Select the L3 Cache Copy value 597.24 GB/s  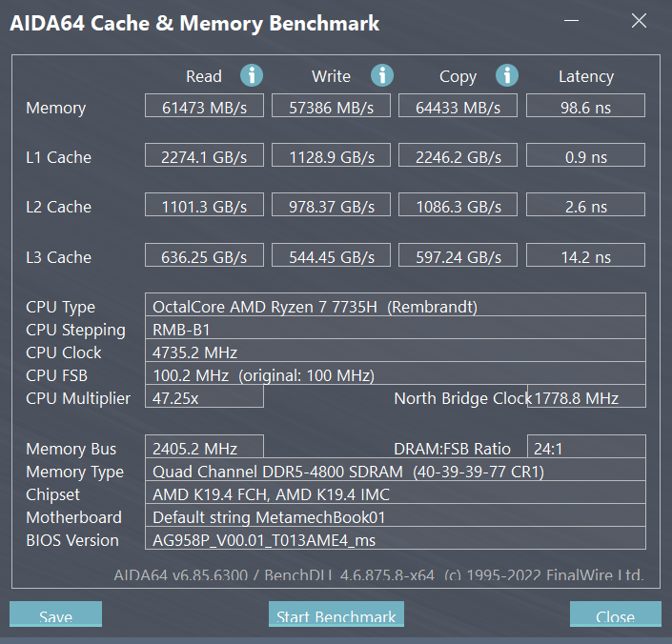coord(458,257)
